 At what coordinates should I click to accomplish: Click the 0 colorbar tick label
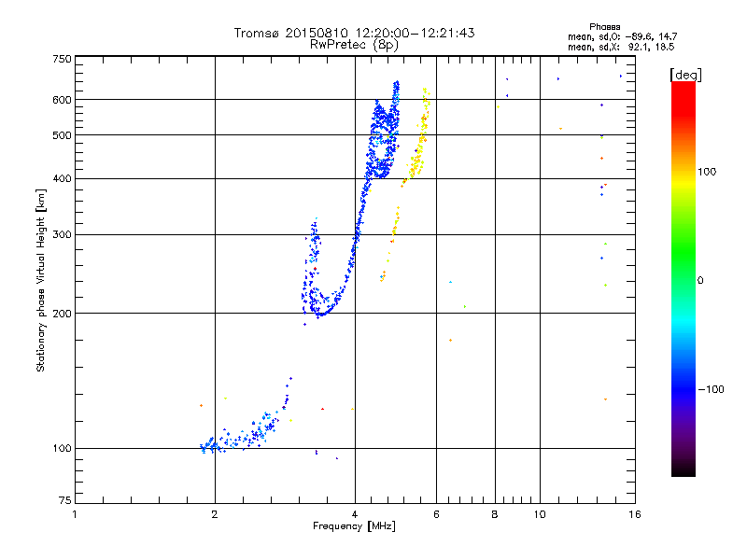point(700,281)
